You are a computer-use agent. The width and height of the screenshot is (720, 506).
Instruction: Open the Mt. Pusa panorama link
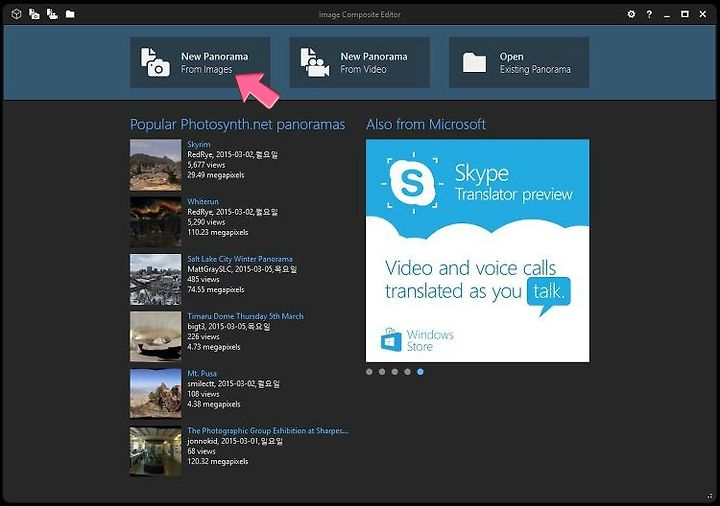(202, 373)
